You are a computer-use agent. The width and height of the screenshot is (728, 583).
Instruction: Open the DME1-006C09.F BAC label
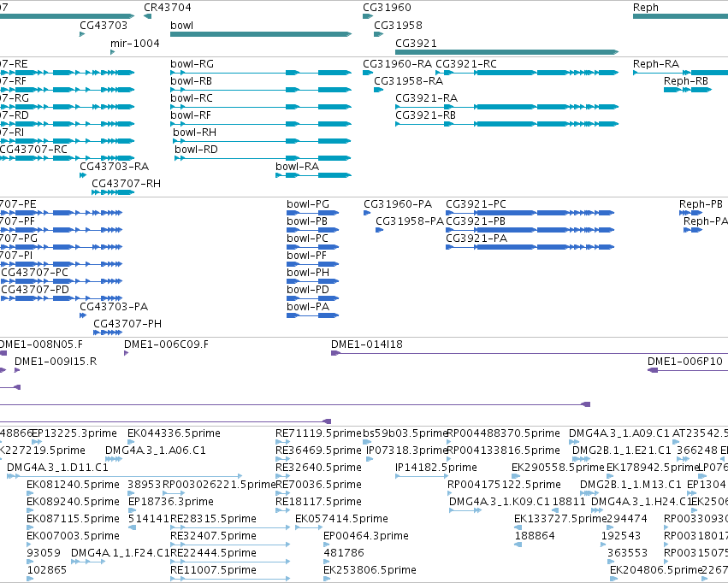[x=166, y=345]
